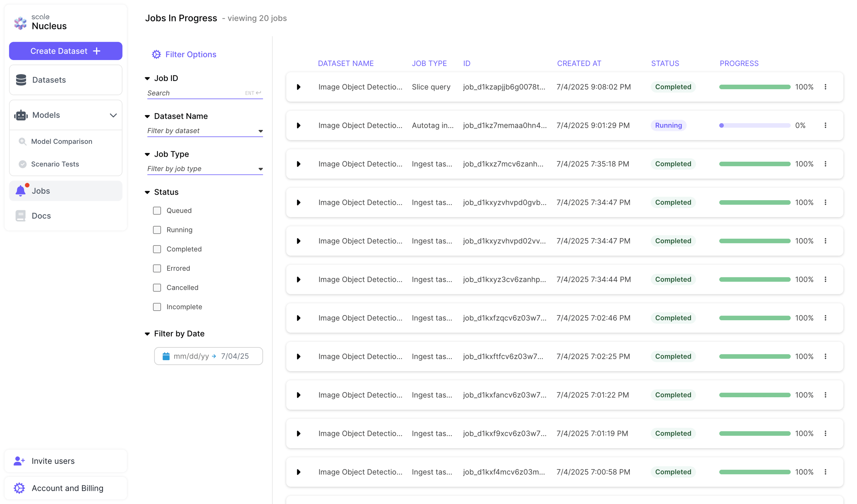Collapse the Dataset Name filter section
857x504 pixels.
pyautogui.click(x=147, y=116)
